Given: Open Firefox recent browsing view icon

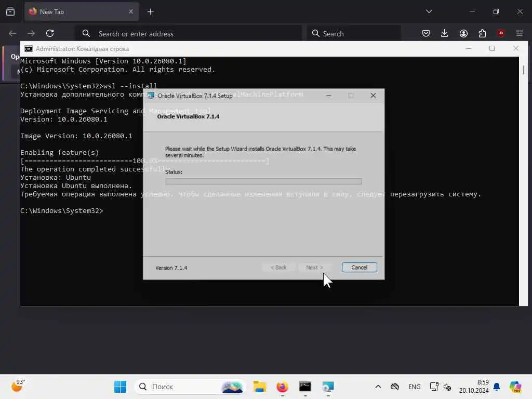Looking at the screenshot, I should 10,11.
